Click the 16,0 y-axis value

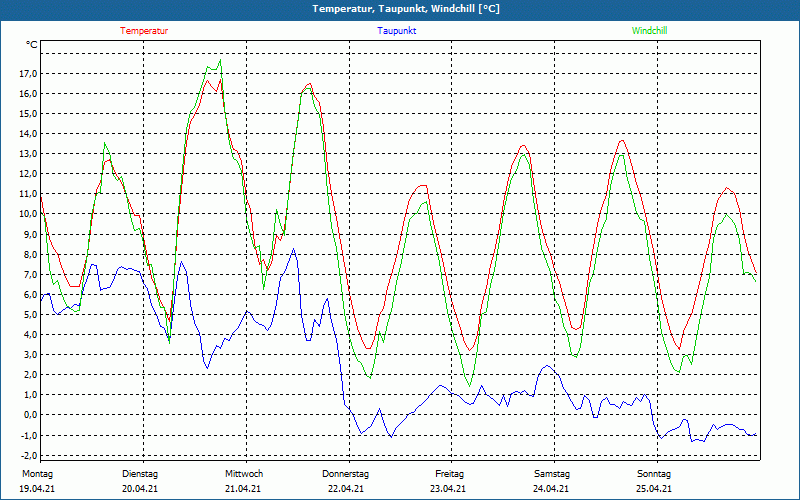(x=28, y=93)
